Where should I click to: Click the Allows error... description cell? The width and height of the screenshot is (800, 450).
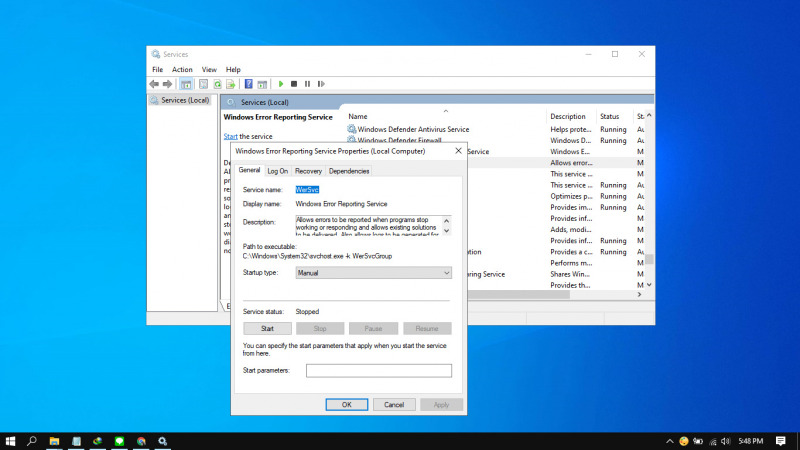pyautogui.click(x=571, y=163)
